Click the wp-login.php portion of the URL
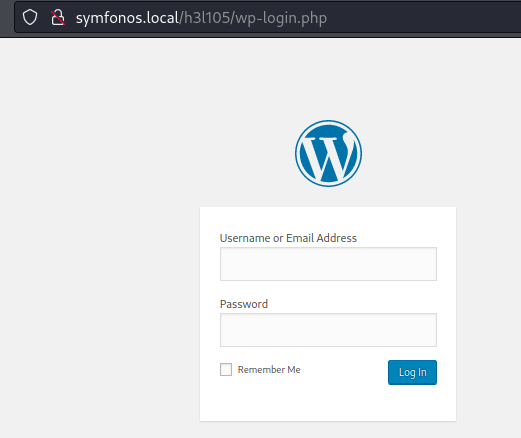The image size is (521, 438). tap(281, 18)
